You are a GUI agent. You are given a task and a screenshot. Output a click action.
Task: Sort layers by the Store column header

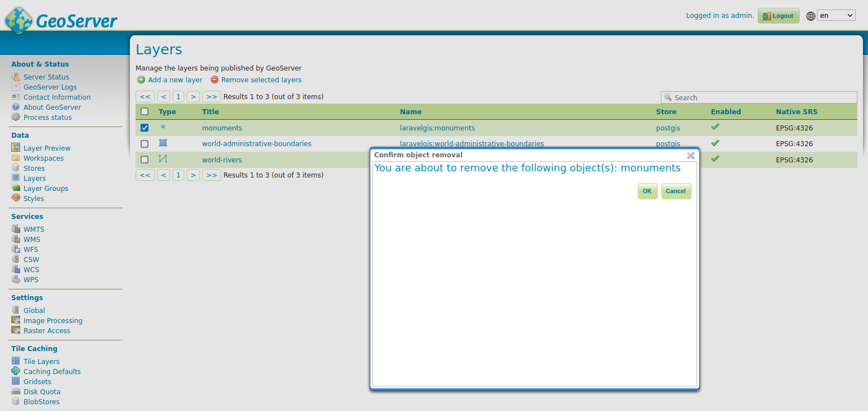[666, 111]
